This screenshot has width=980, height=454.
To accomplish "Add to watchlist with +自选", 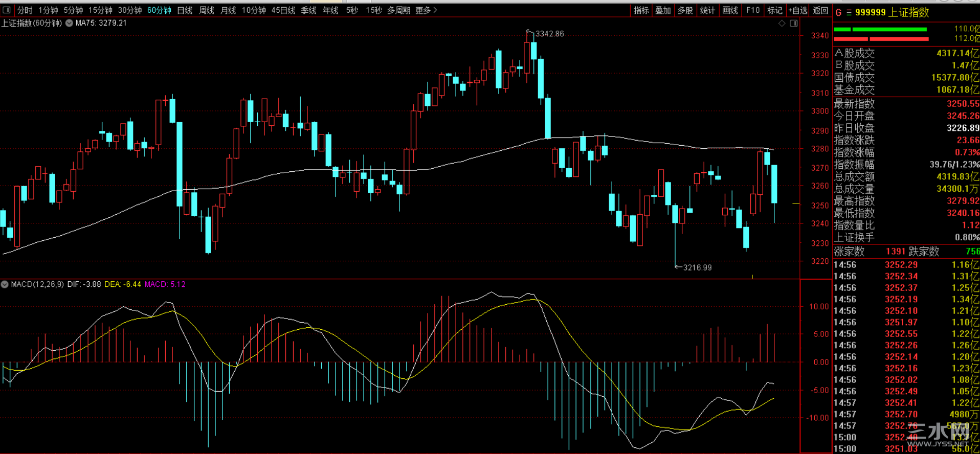I will pyautogui.click(x=798, y=10).
